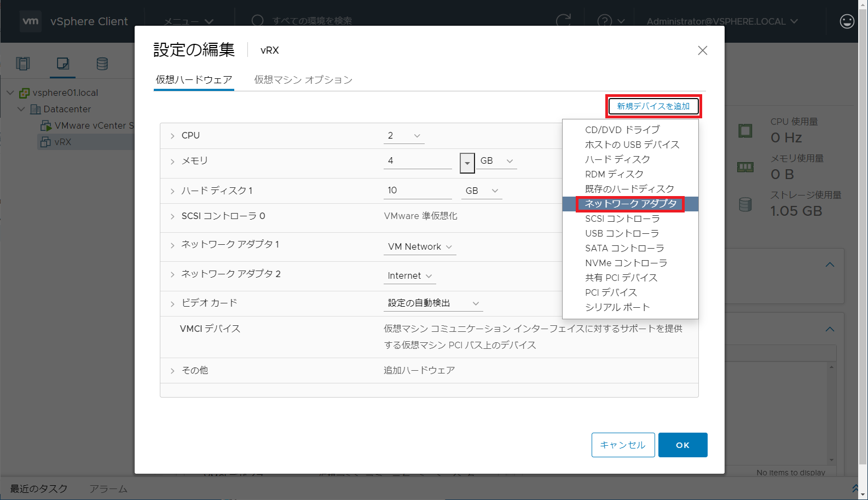Collapse the Datacenter tree node

[x=21, y=109]
